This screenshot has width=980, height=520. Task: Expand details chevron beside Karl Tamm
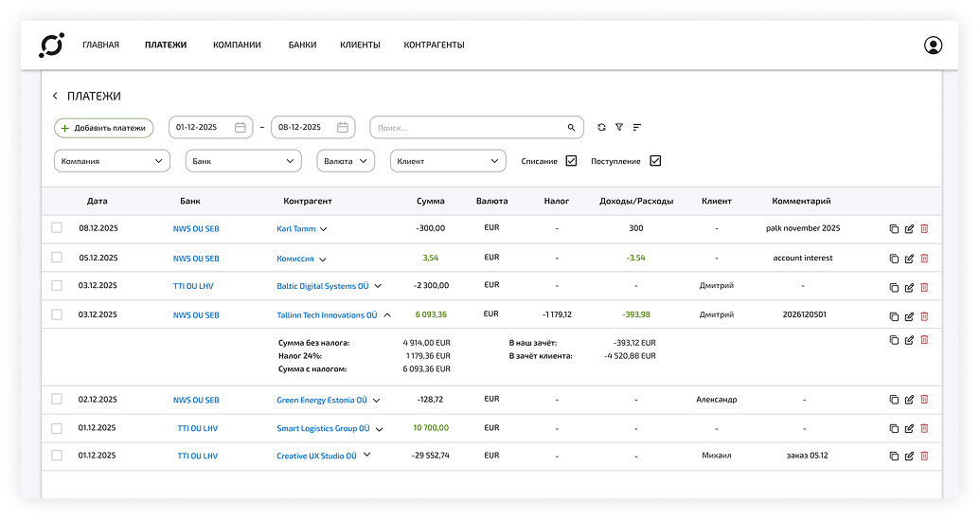[x=324, y=229]
